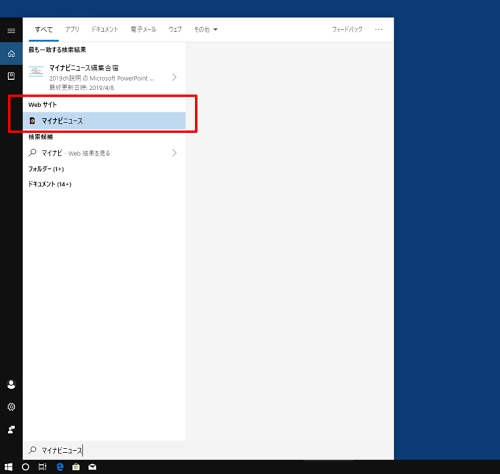The width and height of the screenshot is (500, 474).
Task: Expand the ドキュメント (14+) group
Action: (x=50, y=184)
